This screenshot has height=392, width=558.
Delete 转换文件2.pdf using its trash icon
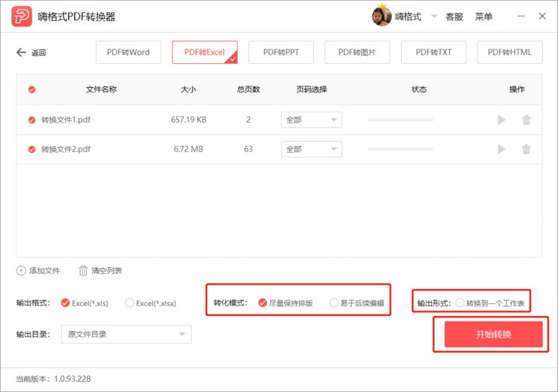(526, 149)
